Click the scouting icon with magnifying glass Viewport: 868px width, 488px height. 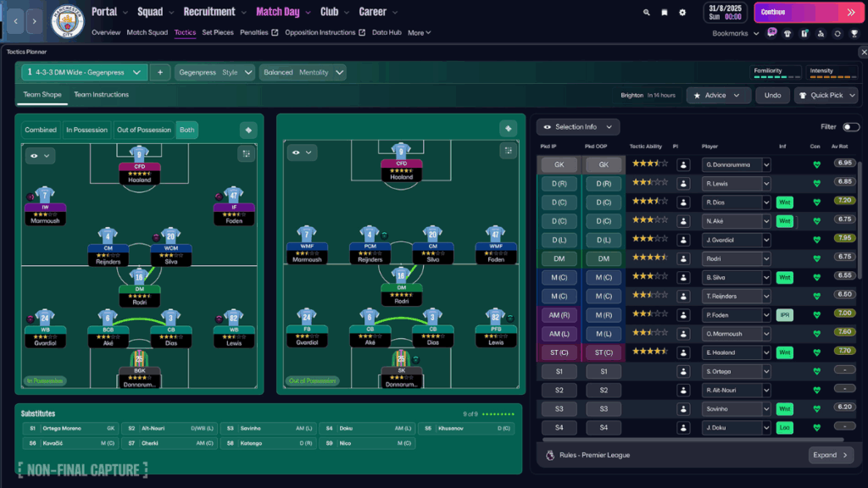821,32
